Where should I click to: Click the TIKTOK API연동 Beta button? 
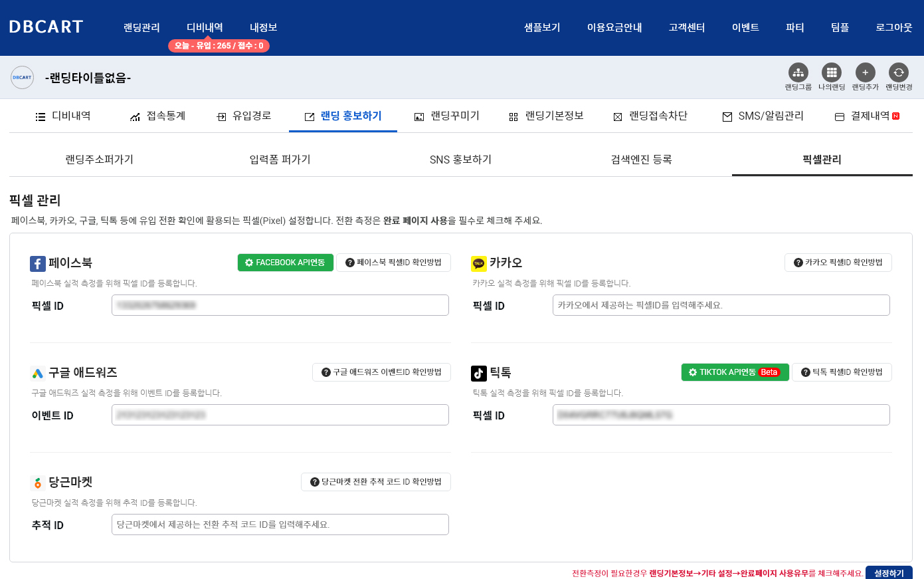pos(735,372)
